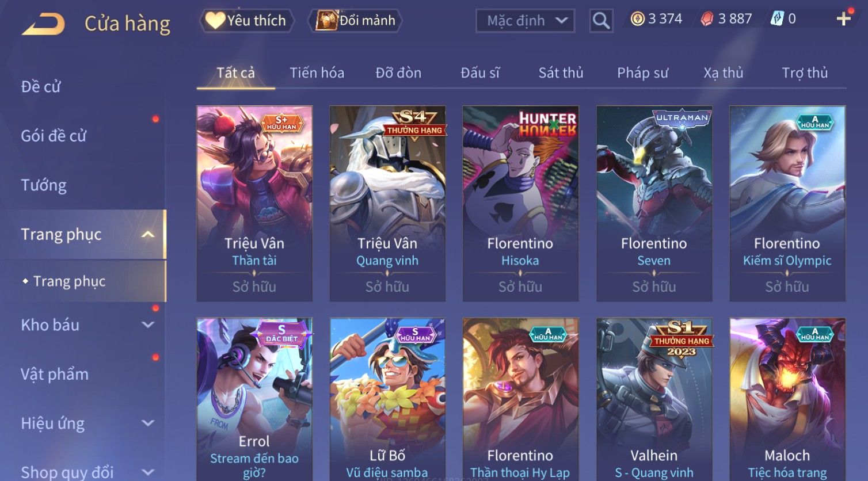Tap the blue voucher currency icon
The image size is (868, 481).
coord(777,19)
